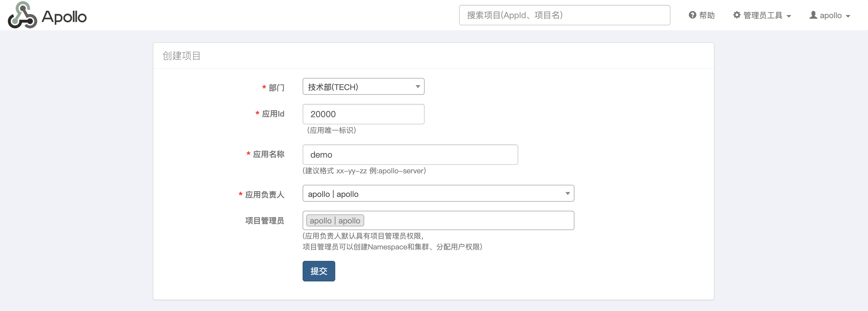Click the Apollo logo icon

22,15
